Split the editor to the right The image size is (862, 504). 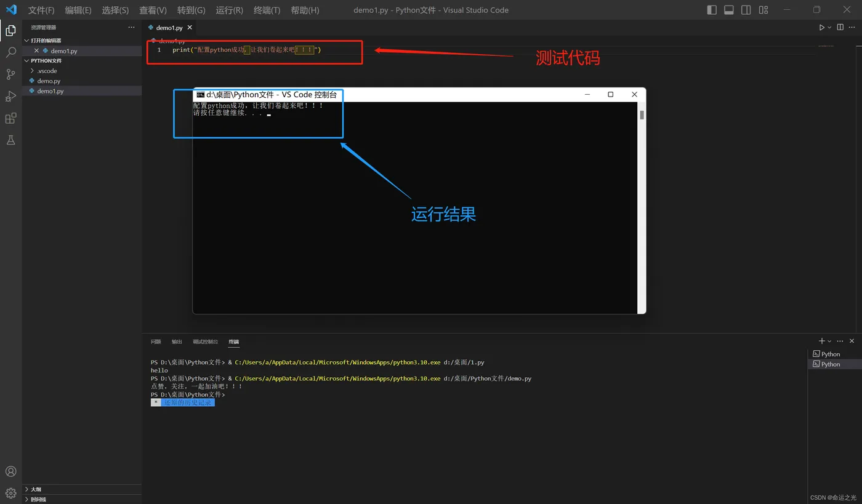click(x=840, y=28)
